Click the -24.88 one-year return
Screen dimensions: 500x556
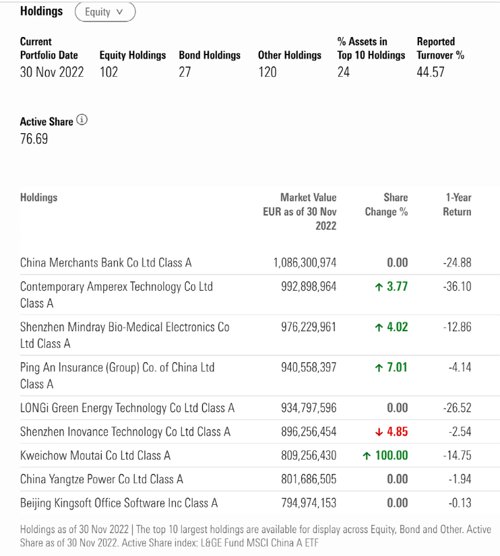(x=457, y=263)
